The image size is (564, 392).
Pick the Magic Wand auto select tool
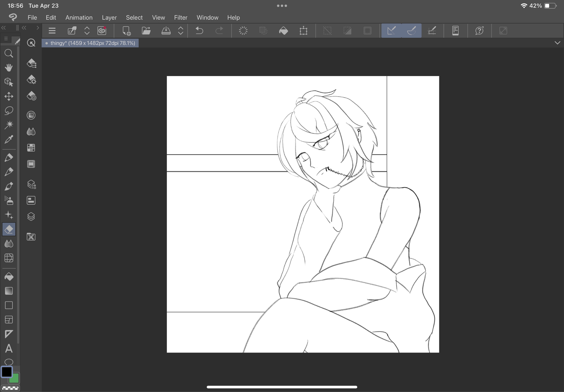[9, 125]
